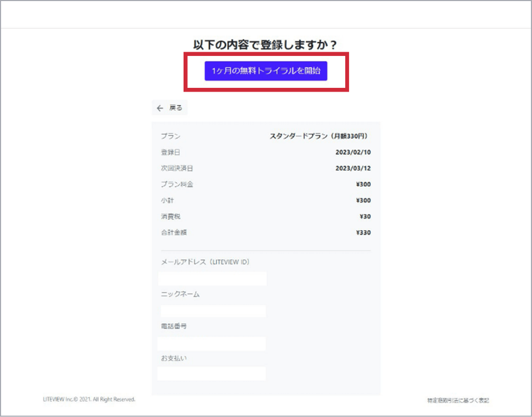Image resolution: width=532 pixels, height=417 pixels.
Task: Click the 消費税 amount ¥30
Action: (365, 216)
